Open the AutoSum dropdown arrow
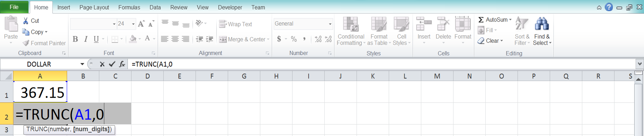This screenshot has height=136, width=644. 510,20
